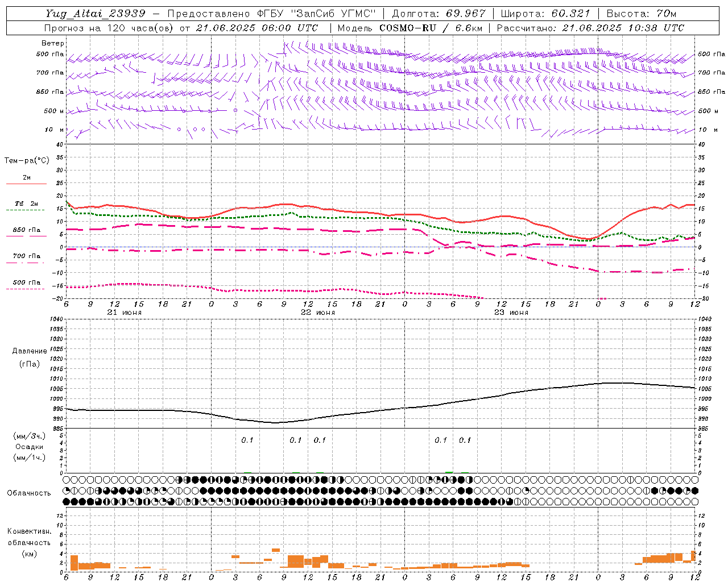This screenshot has width=728, height=582.
Task: Click the Ветер panel label
Action: point(53,43)
